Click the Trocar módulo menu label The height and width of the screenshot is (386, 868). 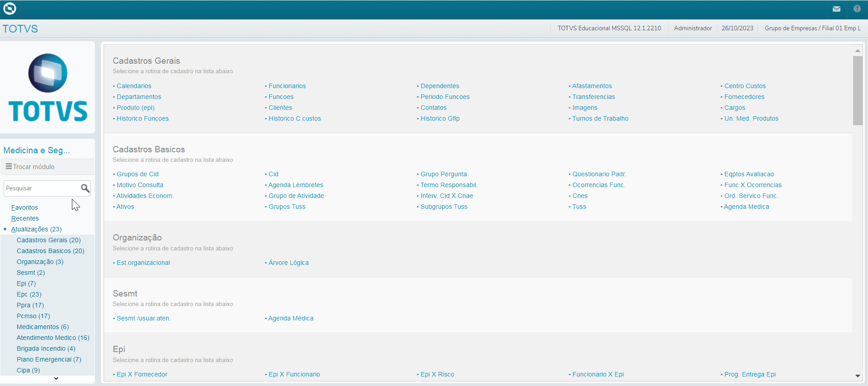pos(33,167)
